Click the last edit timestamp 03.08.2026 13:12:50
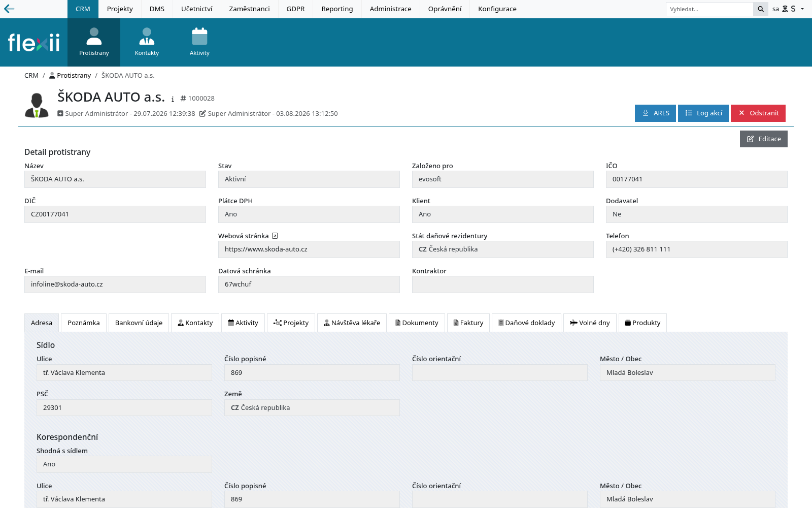812x508 pixels. coord(307,114)
